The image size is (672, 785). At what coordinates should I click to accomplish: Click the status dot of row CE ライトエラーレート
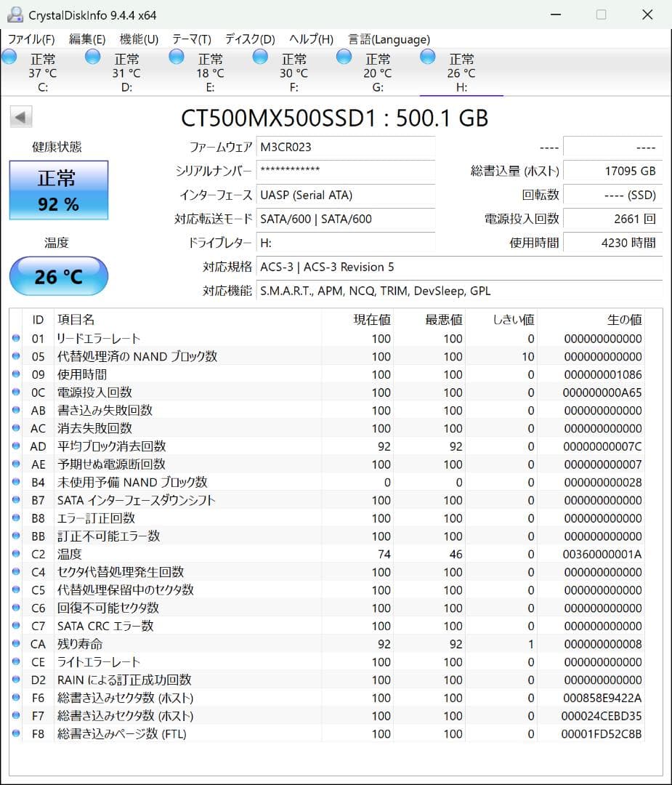pyautogui.click(x=16, y=661)
